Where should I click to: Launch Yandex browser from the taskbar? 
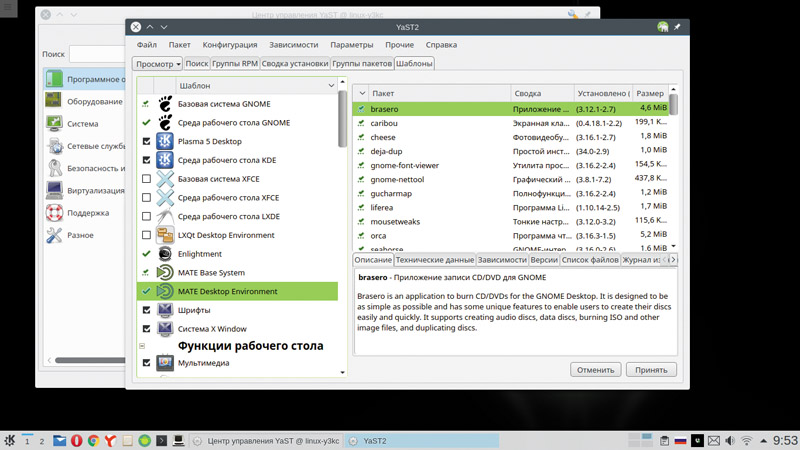pyautogui.click(x=110, y=440)
